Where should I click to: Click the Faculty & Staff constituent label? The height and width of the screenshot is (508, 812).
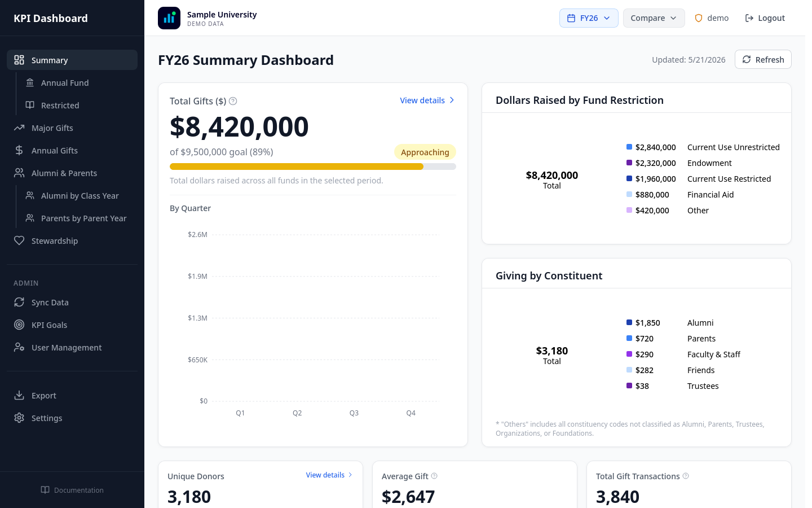coord(714,354)
